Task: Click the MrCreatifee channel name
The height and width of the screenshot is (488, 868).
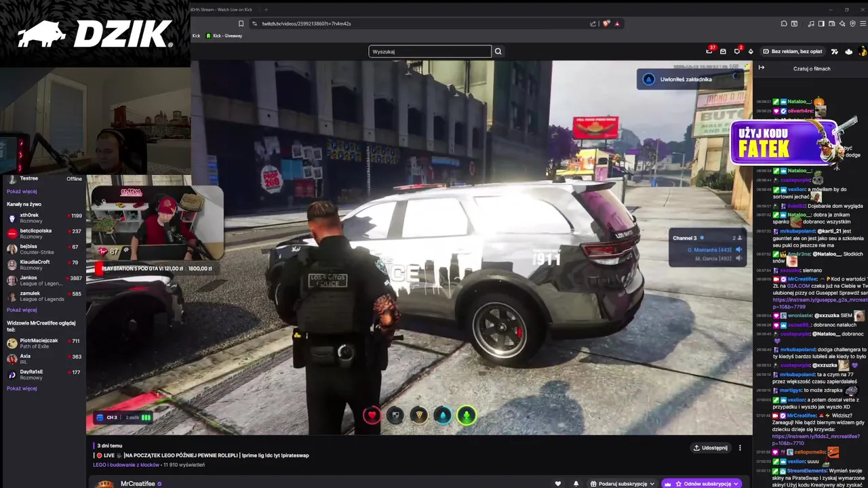Action: (138, 484)
